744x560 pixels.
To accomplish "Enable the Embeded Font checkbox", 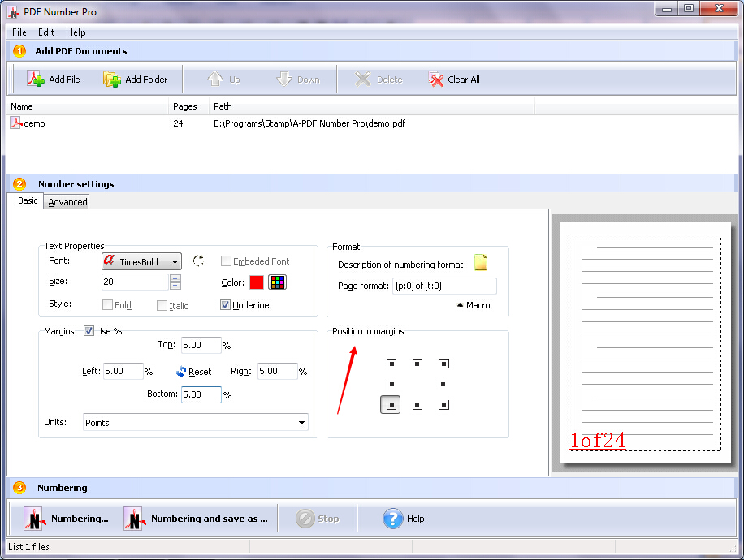I will 226,261.
